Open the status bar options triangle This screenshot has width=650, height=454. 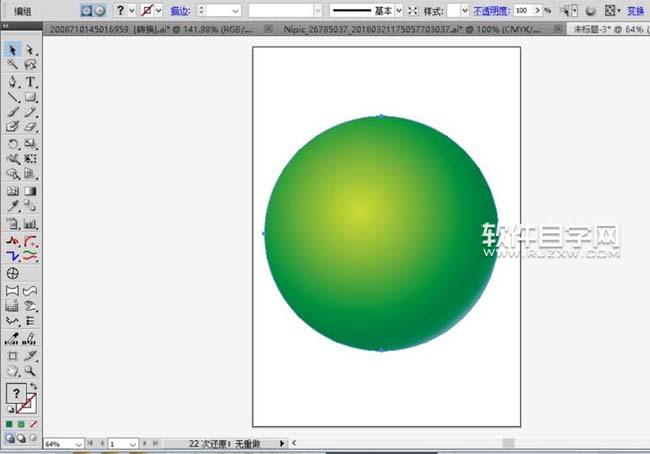coord(282,443)
